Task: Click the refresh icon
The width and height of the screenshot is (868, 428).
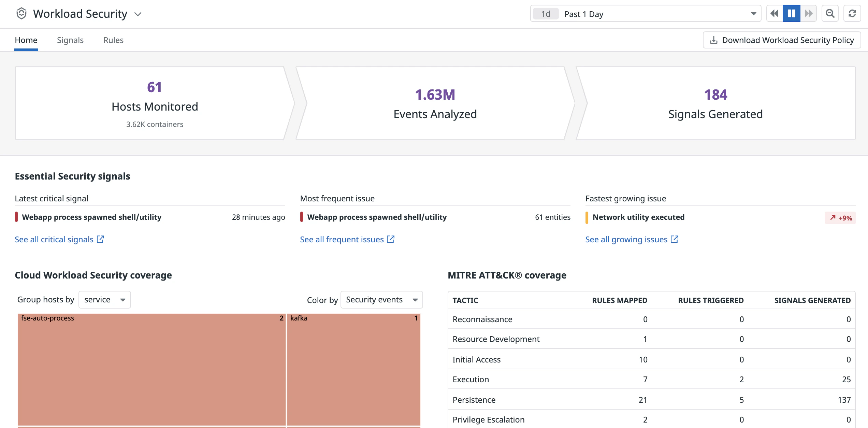Action: click(x=852, y=14)
